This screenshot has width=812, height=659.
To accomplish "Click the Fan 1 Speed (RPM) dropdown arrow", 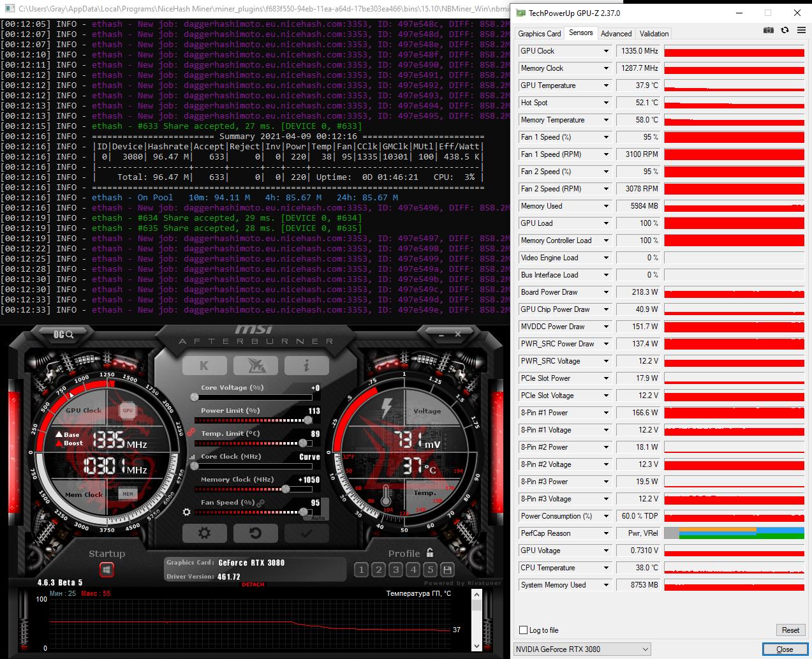I will pos(606,154).
